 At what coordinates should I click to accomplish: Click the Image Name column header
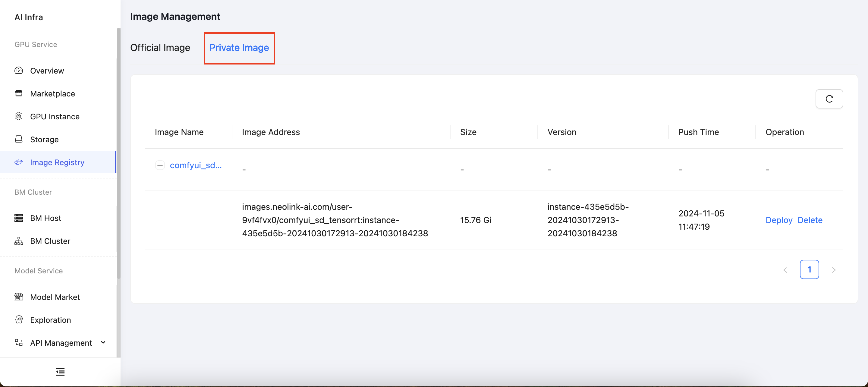tap(179, 132)
